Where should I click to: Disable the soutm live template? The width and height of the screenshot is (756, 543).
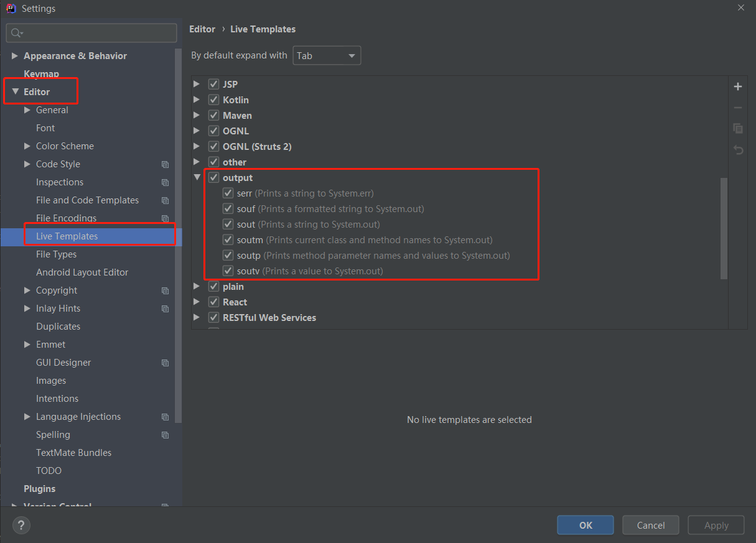[228, 239]
